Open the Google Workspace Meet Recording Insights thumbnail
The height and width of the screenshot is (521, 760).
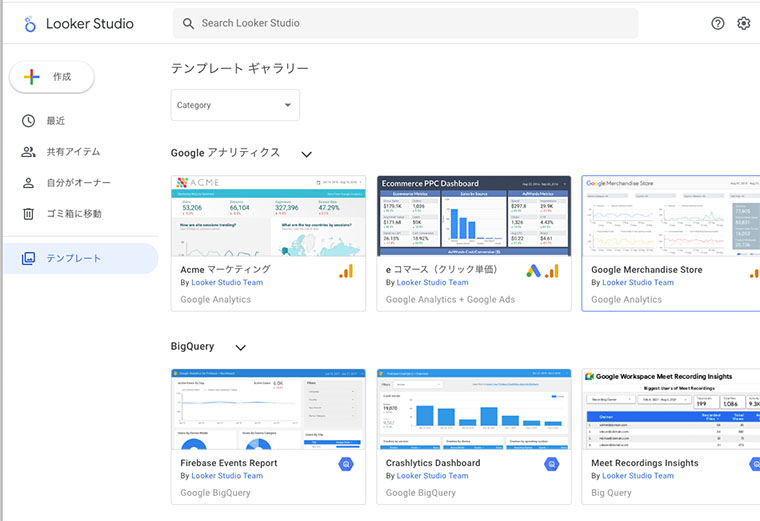click(x=671, y=410)
